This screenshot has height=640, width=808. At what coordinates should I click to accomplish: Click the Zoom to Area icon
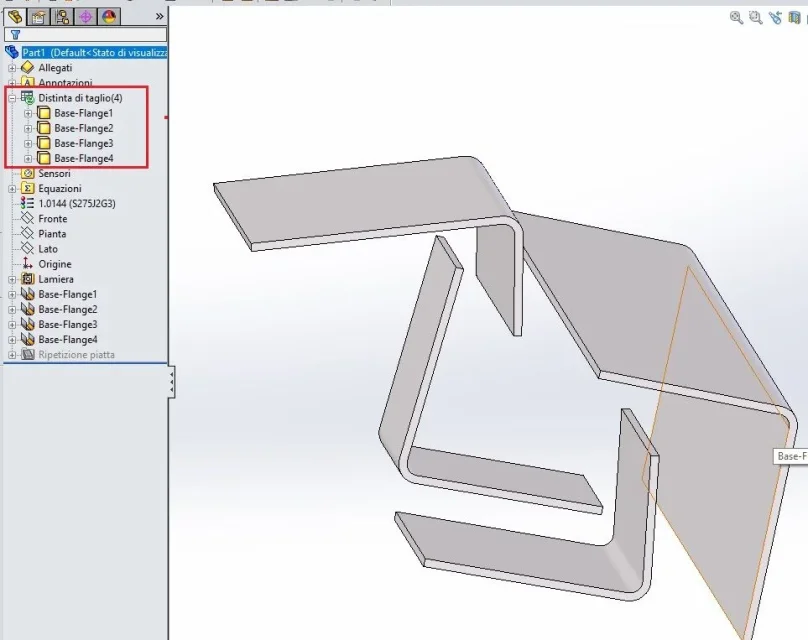755,18
